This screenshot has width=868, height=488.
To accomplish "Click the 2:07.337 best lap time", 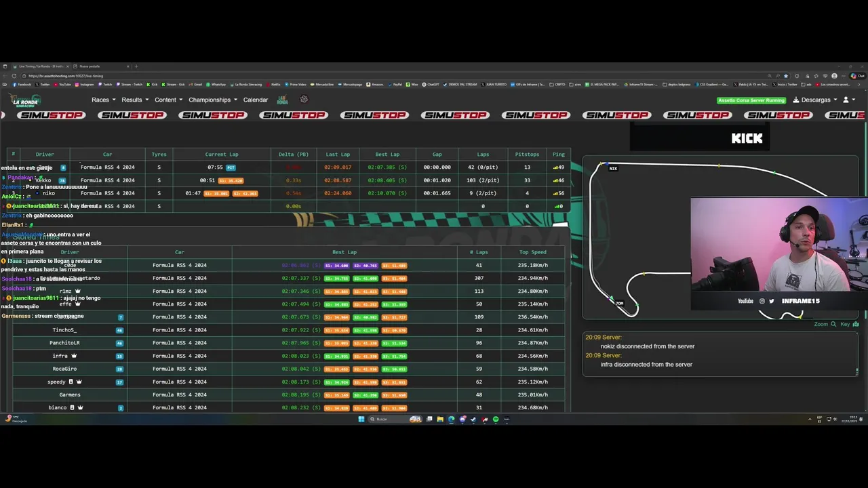I will tap(300, 278).
